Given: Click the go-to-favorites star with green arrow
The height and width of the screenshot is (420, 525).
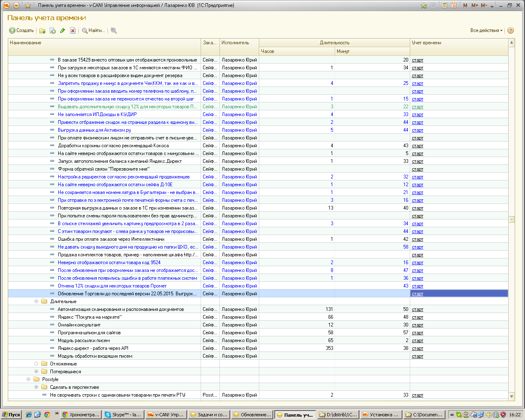Looking at the screenshot, I should pyautogui.click(x=424, y=5).
